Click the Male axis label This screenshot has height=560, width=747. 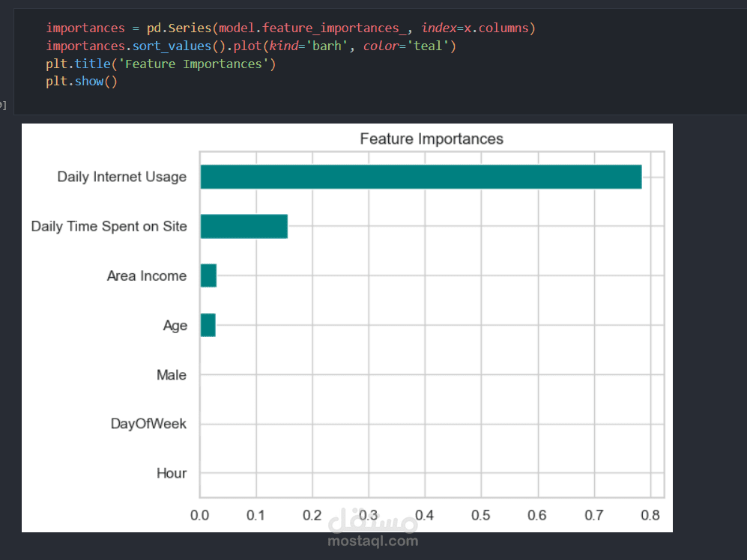(172, 374)
